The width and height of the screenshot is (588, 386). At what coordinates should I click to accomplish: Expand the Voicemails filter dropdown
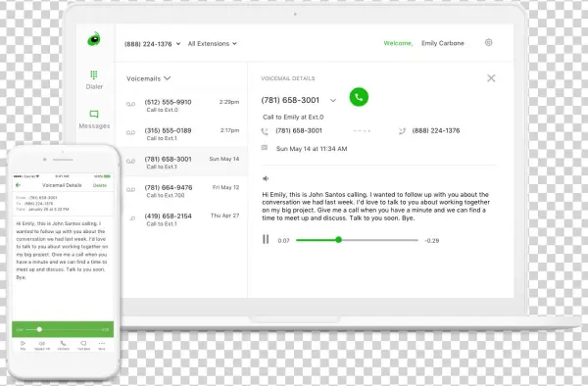pos(149,78)
